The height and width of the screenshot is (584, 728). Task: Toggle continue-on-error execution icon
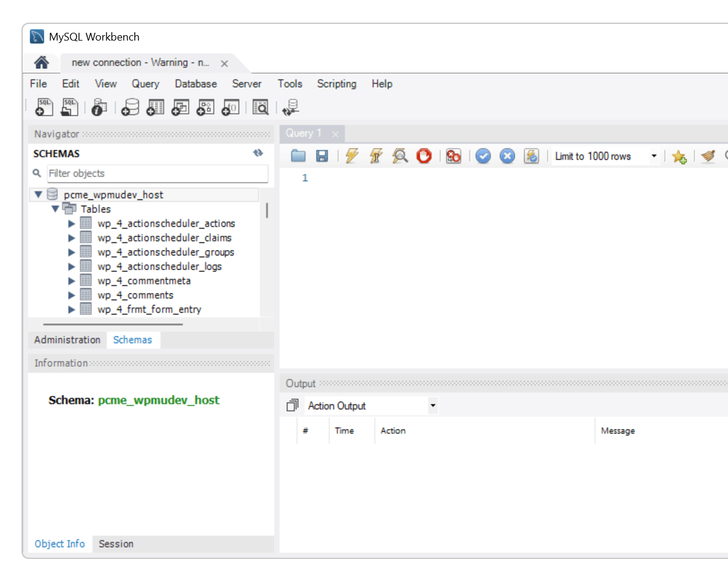(x=454, y=156)
